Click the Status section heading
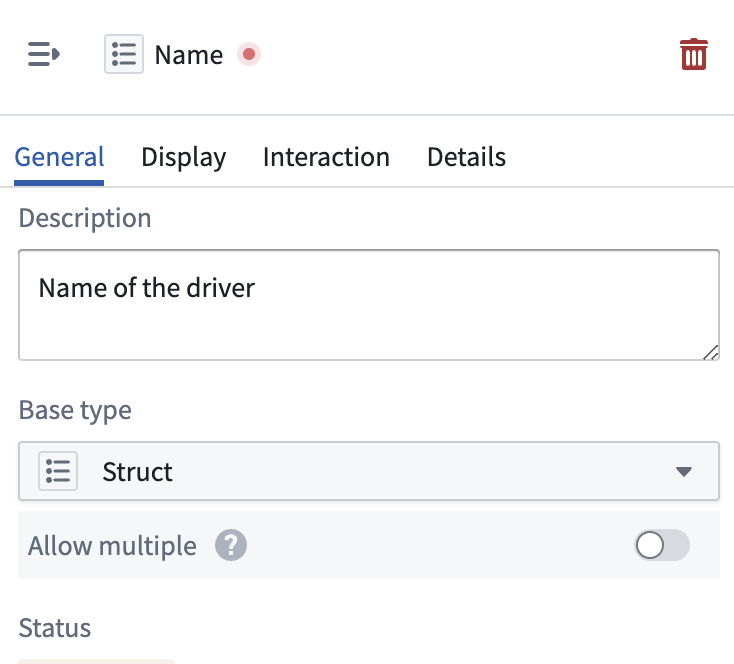The width and height of the screenshot is (734, 664). coord(55,628)
